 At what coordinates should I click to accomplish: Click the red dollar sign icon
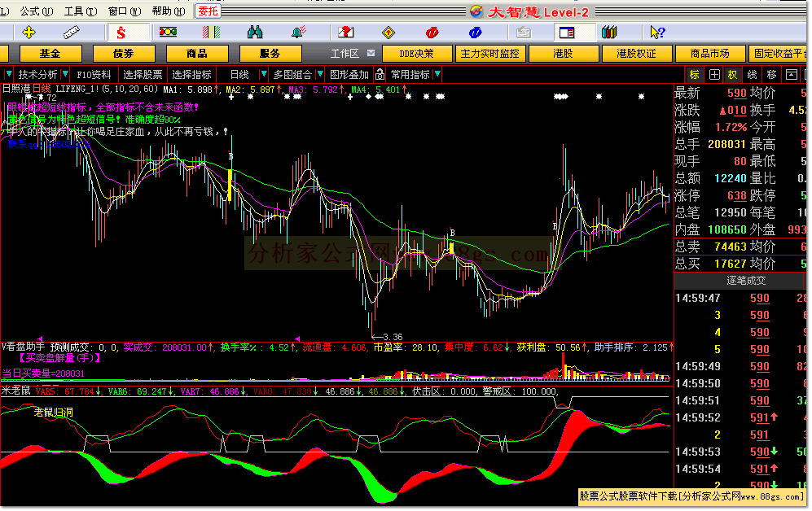121,33
